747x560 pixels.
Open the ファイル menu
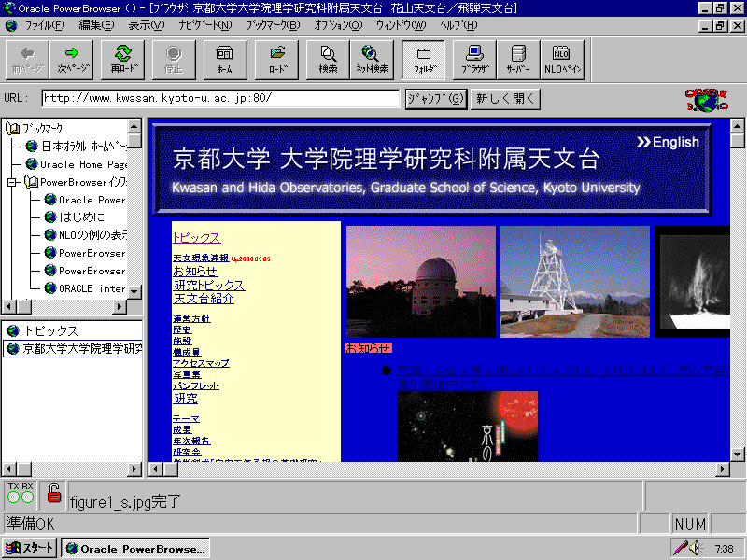tap(45, 25)
